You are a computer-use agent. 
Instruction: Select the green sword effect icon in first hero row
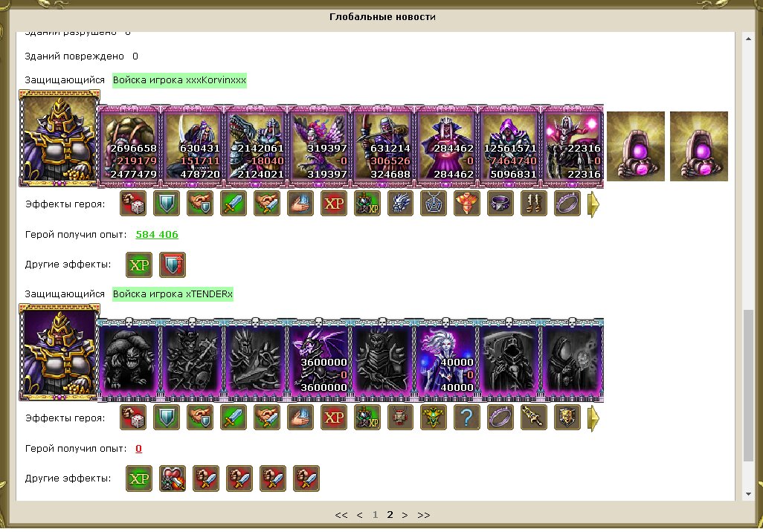click(x=234, y=204)
